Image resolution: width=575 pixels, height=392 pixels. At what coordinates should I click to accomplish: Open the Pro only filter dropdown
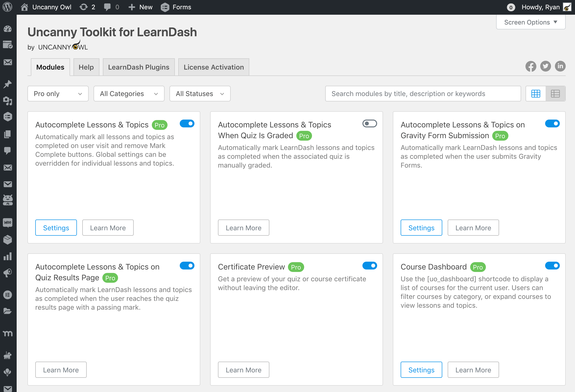[58, 94]
